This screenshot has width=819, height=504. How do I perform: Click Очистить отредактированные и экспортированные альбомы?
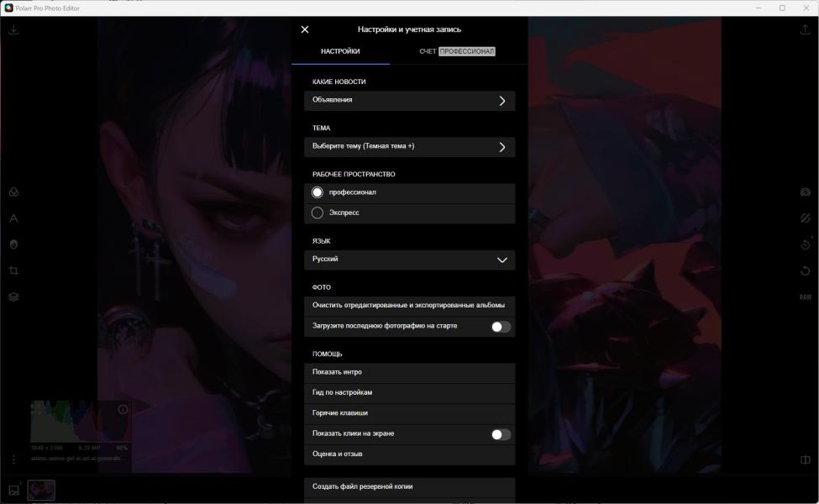tap(410, 306)
